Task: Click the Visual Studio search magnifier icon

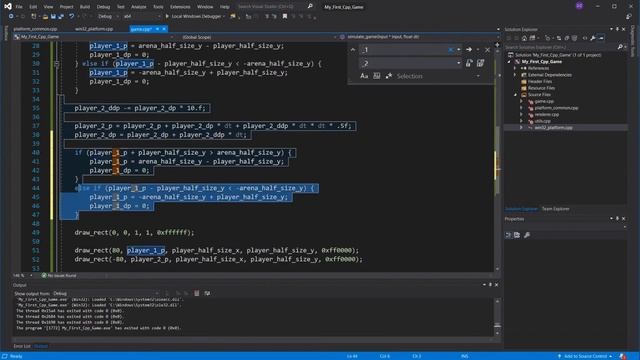Action: point(310,7)
